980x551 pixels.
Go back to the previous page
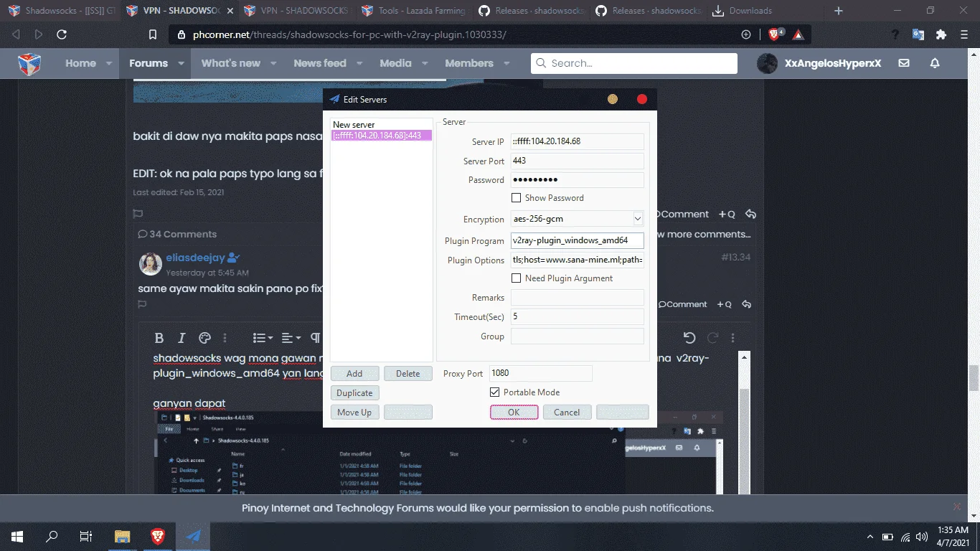[x=16, y=34]
